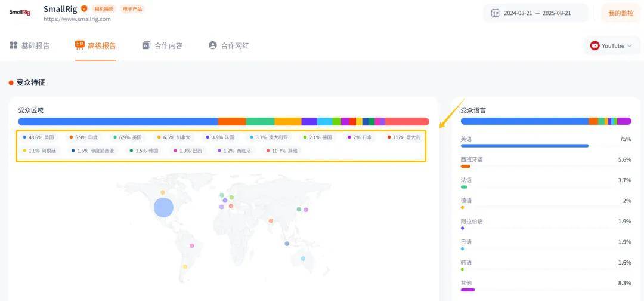Image resolution: width=644 pixels, height=301 pixels.
Task: Click the person icon beside 合作网红
Action: [212, 45]
